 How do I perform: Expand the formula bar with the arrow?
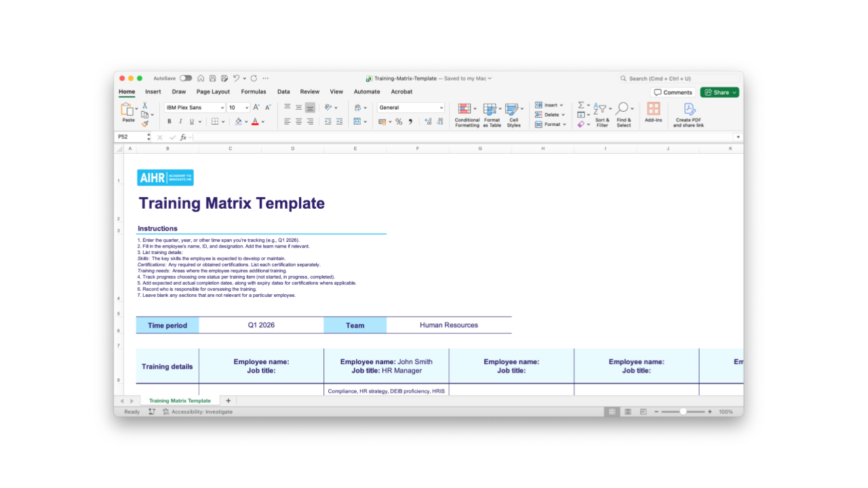pyautogui.click(x=738, y=137)
